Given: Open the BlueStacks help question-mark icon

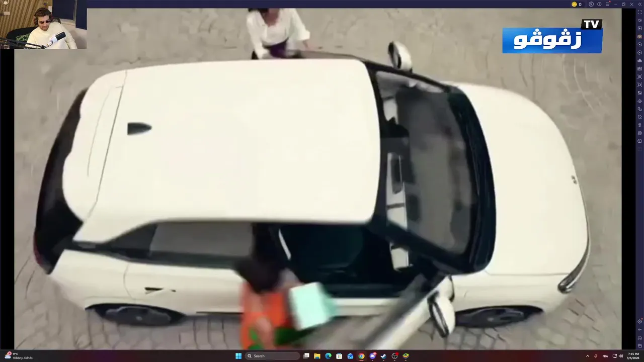Looking at the screenshot, I should 599,4.
